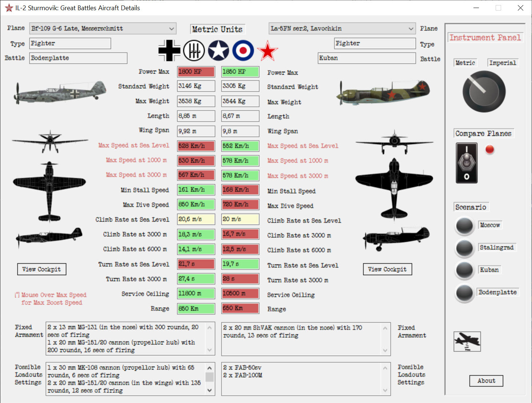This screenshot has height=403, width=532.
Task: Click the 2 x FAB-100M loadout entry
Action: (x=243, y=375)
